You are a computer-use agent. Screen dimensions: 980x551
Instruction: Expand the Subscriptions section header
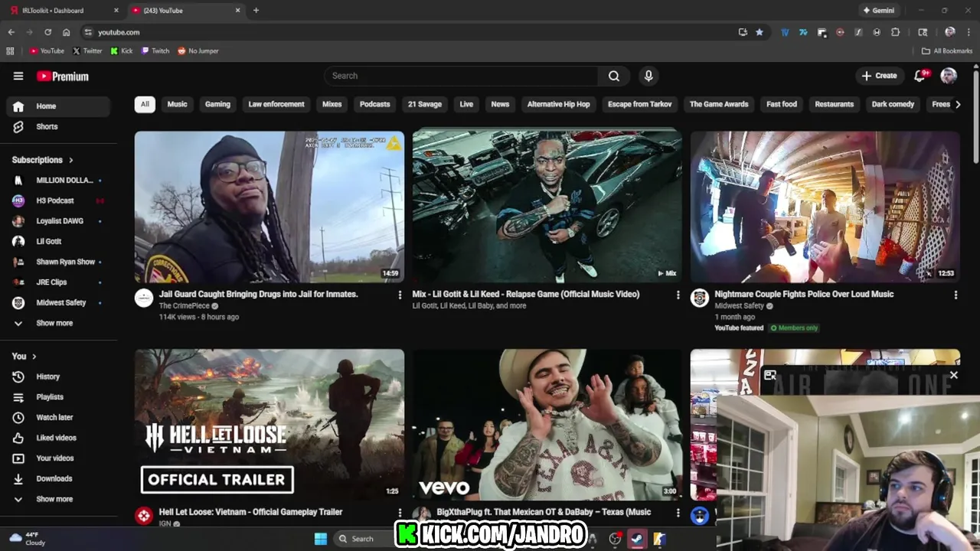pos(43,160)
